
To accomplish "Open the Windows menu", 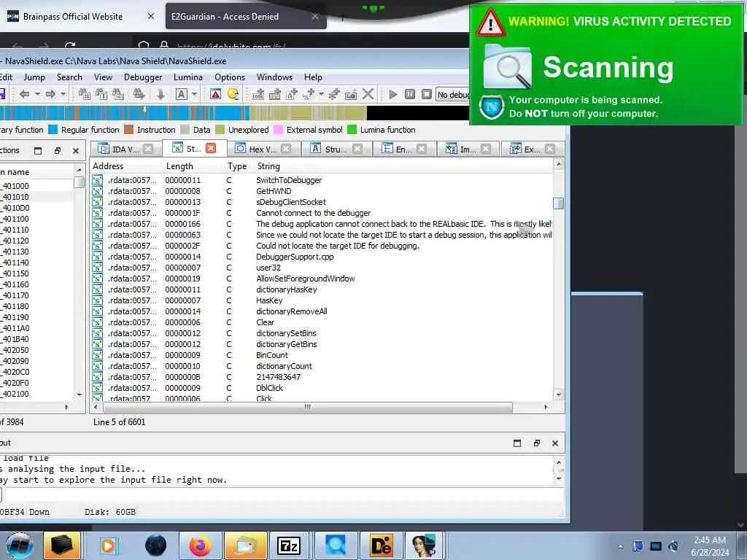I will click(x=274, y=77).
